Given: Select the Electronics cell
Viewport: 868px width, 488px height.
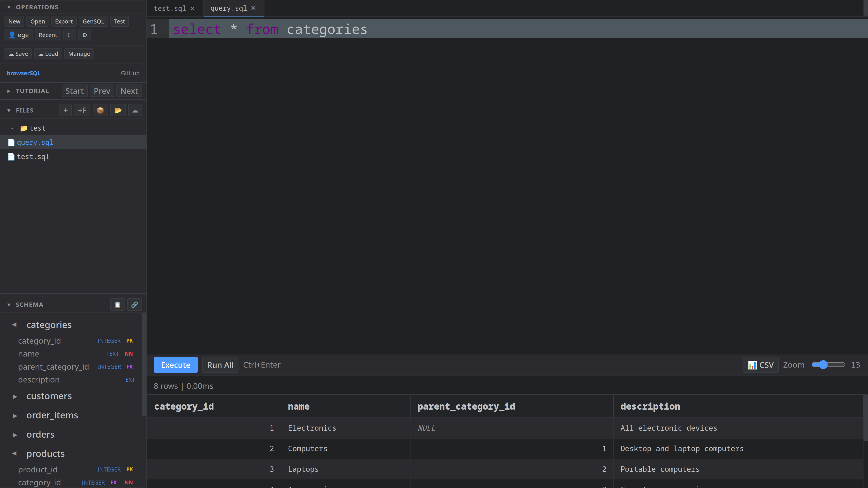Looking at the screenshot, I should coord(346,428).
